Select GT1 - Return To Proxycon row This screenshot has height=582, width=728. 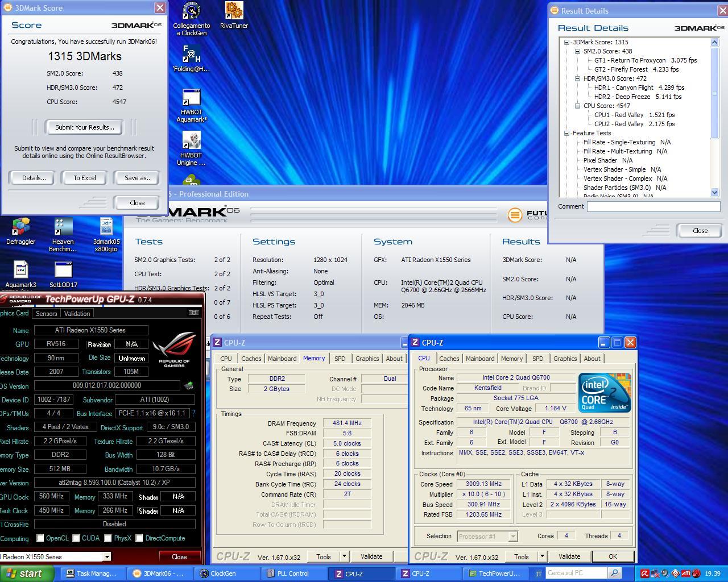tap(645, 60)
